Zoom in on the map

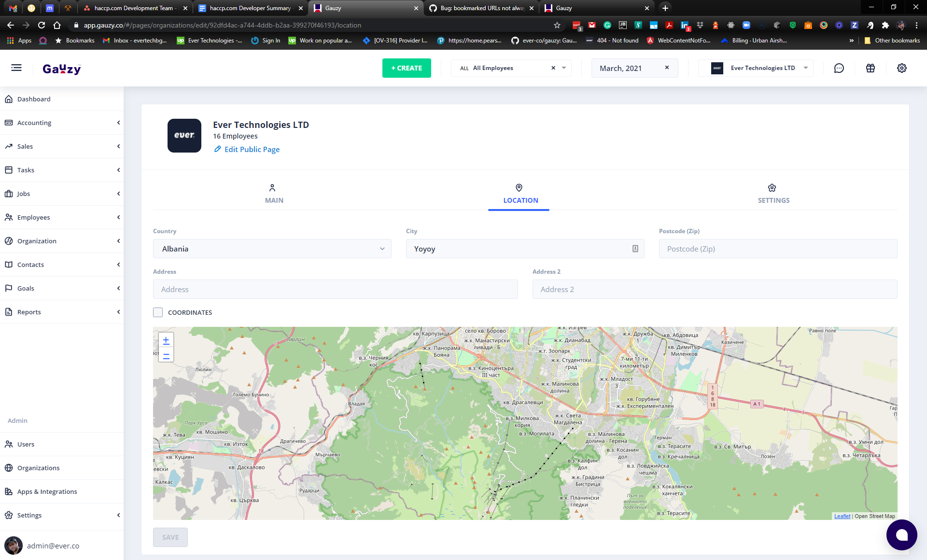tap(166, 340)
